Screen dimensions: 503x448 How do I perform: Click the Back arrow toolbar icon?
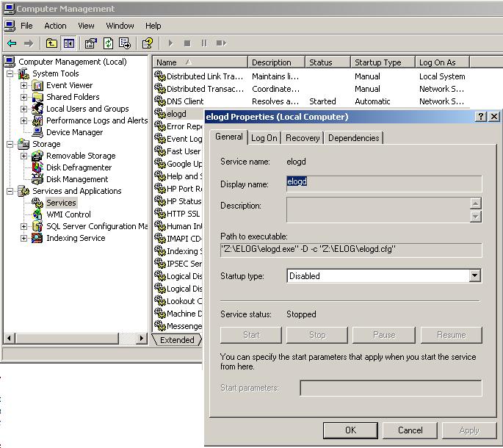point(12,43)
